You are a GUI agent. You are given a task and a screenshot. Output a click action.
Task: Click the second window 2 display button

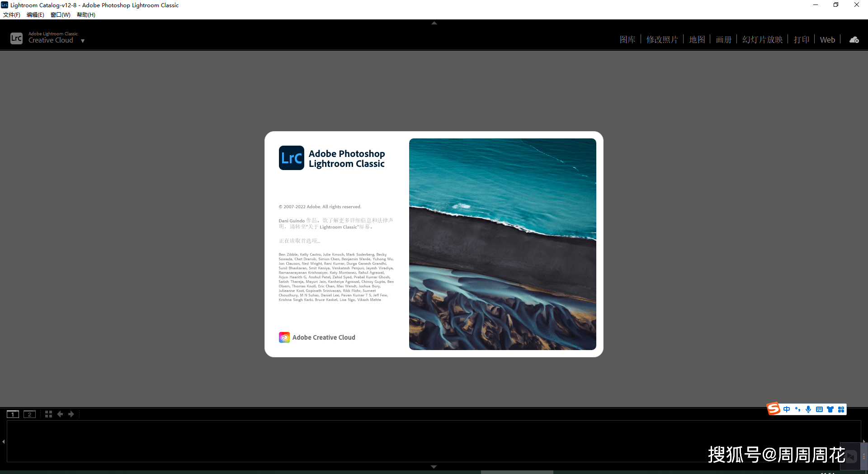(29, 414)
